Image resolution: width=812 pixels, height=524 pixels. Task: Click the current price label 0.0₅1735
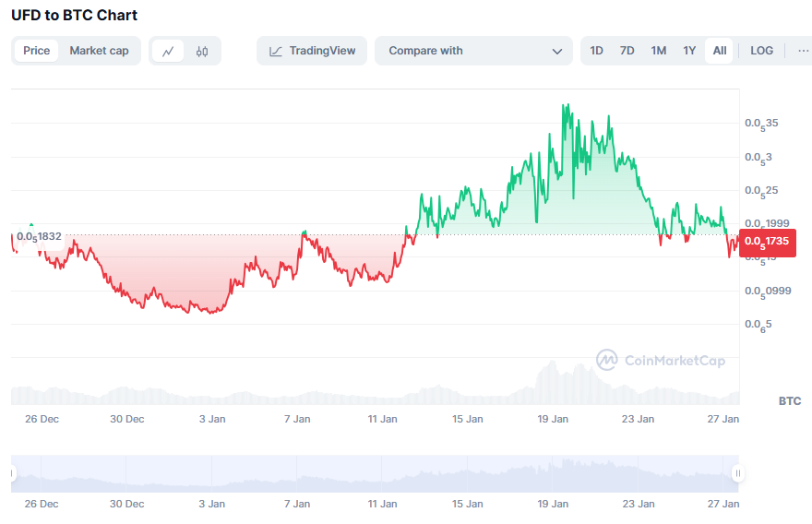coord(767,243)
